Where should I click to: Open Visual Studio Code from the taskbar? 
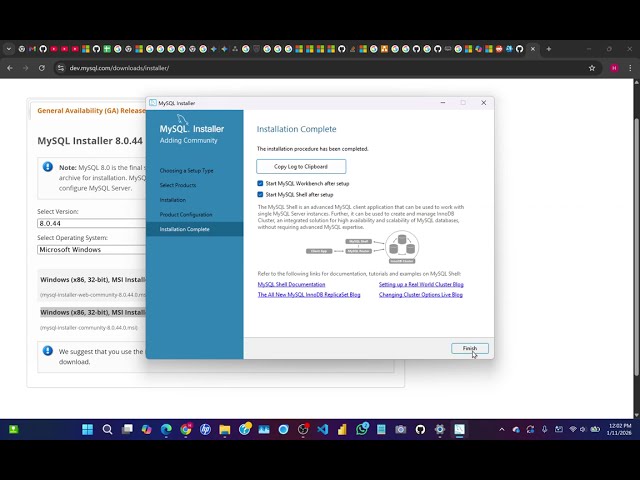click(x=322, y=429)
